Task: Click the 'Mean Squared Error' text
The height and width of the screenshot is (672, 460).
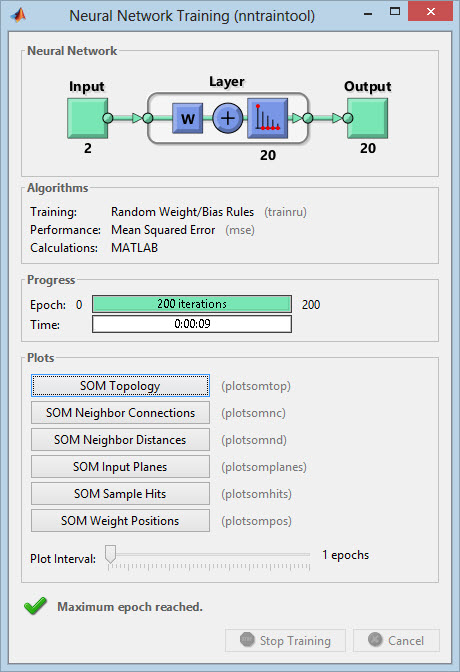Action: 163,230
